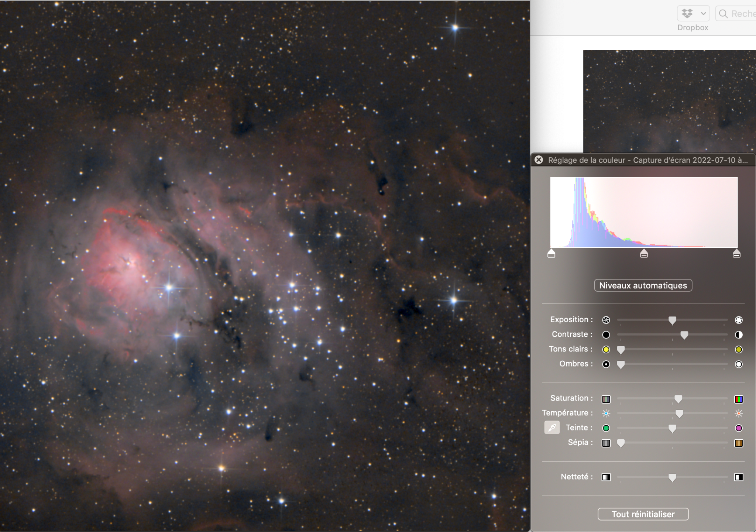This screenshot has height=532, width=756.
Task: Click the Contraste label
Action: tap(572, 334)
